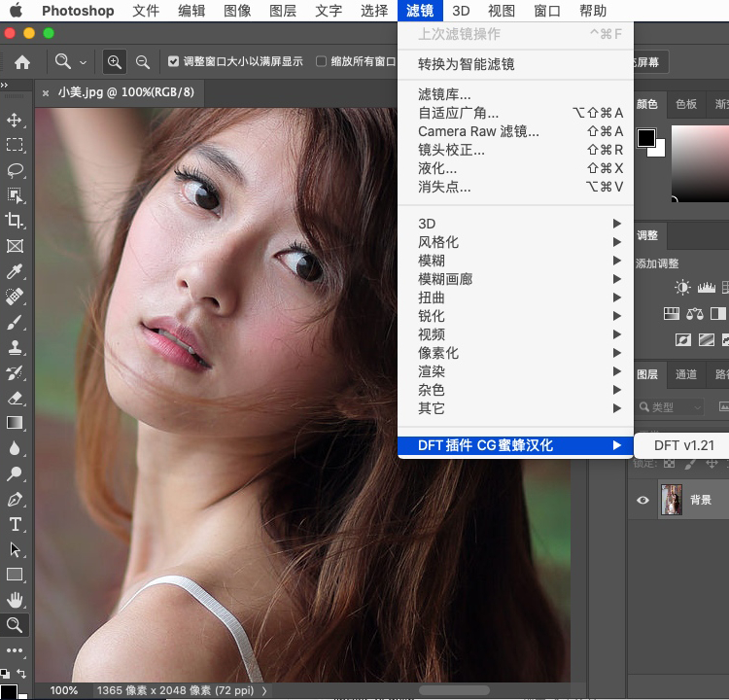Select the Rectangle shape tool
This screenshot has height=700, width=729.
(x=15, y=575)
